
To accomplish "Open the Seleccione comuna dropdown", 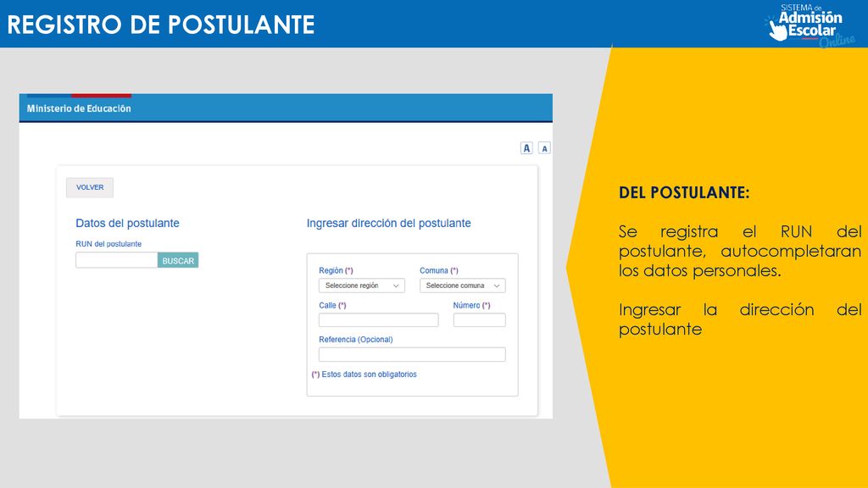I will click(462, 286).
